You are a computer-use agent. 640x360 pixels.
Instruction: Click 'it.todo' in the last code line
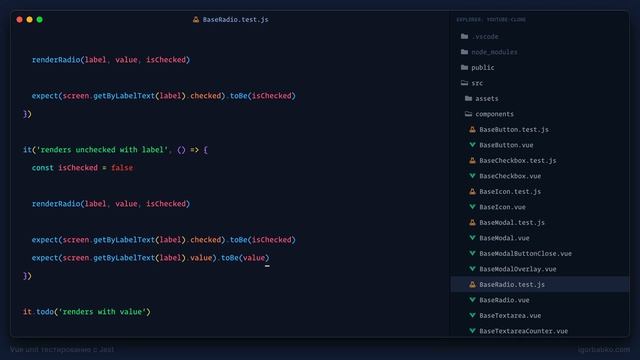pyautogui.click(x=38, y=312)
